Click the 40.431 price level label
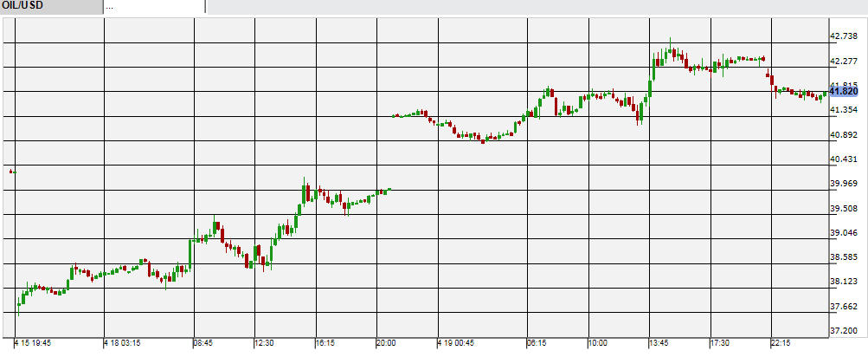868x357 pixels. click(x=844, y=159)
